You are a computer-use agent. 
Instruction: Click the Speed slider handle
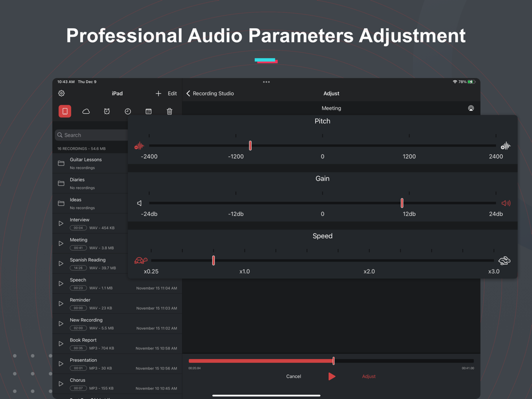coord(213,260)
